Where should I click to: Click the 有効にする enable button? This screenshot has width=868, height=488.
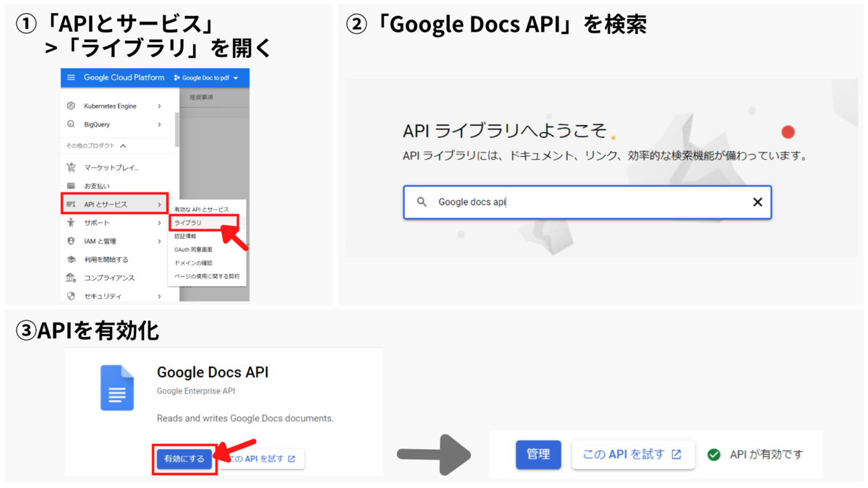coord(184,459)
